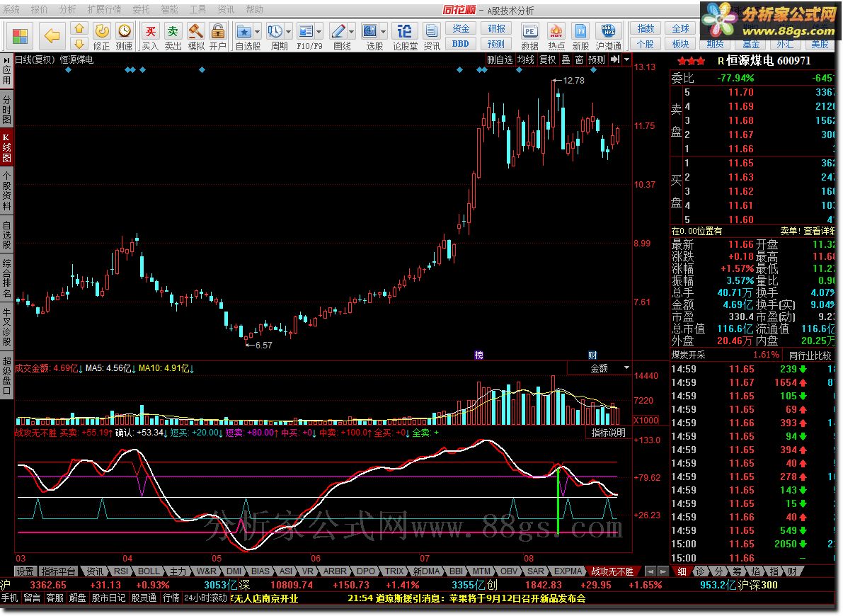Toggle 叠 overlay on the chart
843x616 pixels.
566,59
